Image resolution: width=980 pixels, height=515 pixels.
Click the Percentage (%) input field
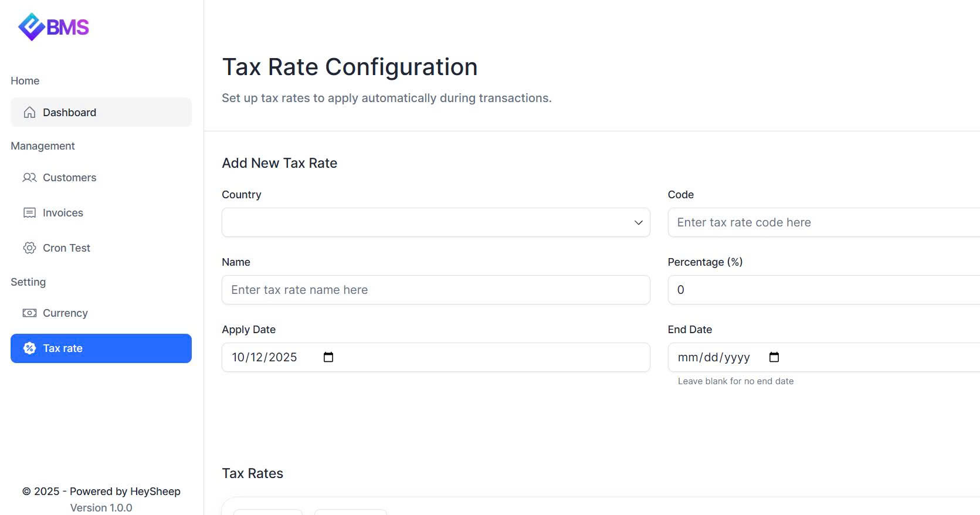pos(821,290)
